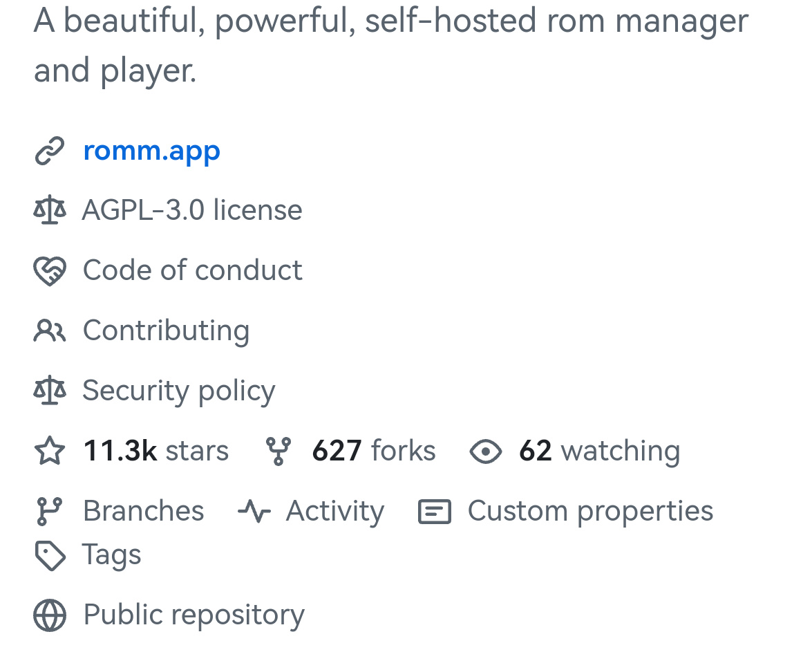Click the people icon beside Contributing
The width and height of the screenshot is (812, 661).
pos(50,330)
